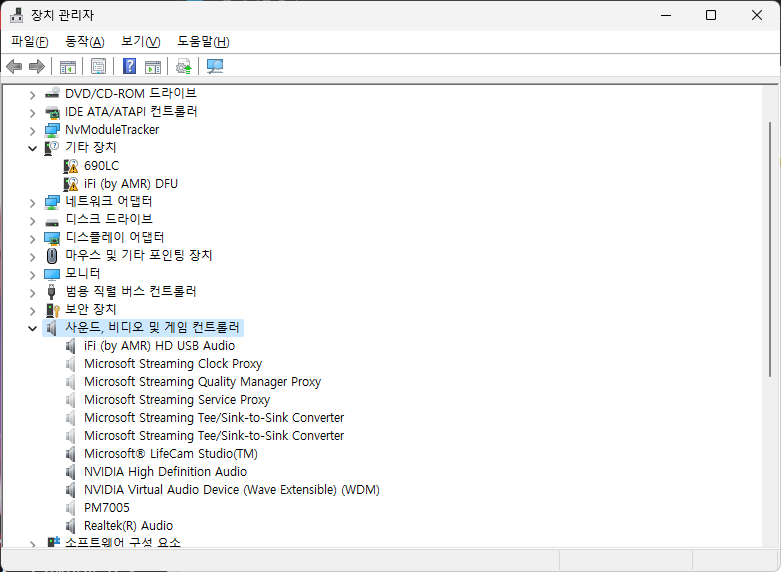Expand the 보안 장치 chevron
The width and height of the screenshot is (781, 572).
(x=32, y=311)
